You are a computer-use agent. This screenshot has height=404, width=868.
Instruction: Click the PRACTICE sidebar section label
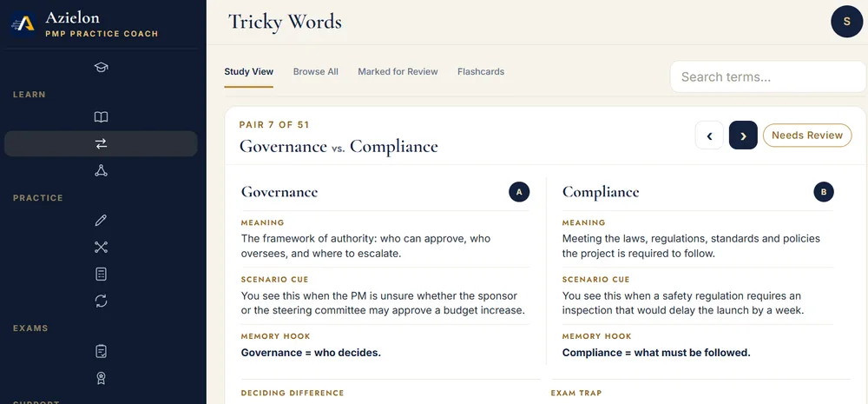[x=38, y=198]
